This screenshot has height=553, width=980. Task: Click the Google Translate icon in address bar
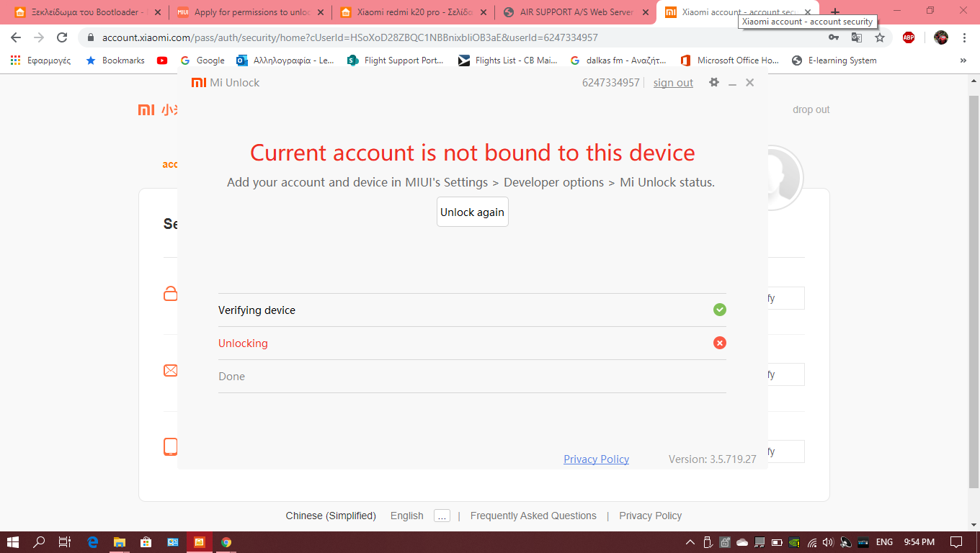coord(857,37)
